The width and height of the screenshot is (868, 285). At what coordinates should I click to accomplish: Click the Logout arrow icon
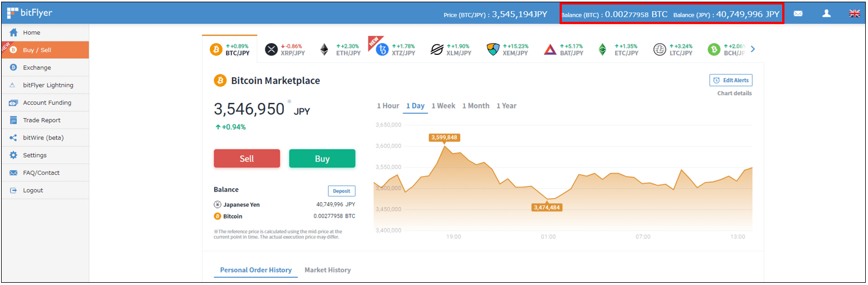click(x=13, y=190)
